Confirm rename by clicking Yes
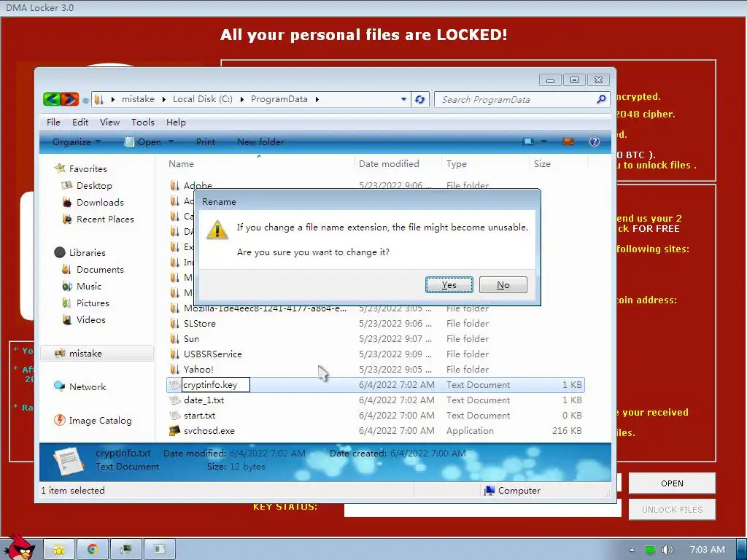This screenshot has width=747, height=560. (449, 285)
